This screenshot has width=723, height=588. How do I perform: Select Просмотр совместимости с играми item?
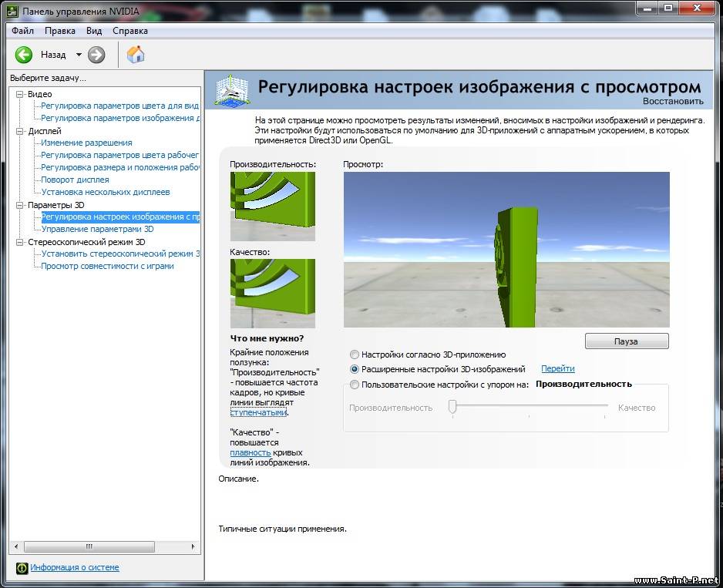[x=107, y=266]
